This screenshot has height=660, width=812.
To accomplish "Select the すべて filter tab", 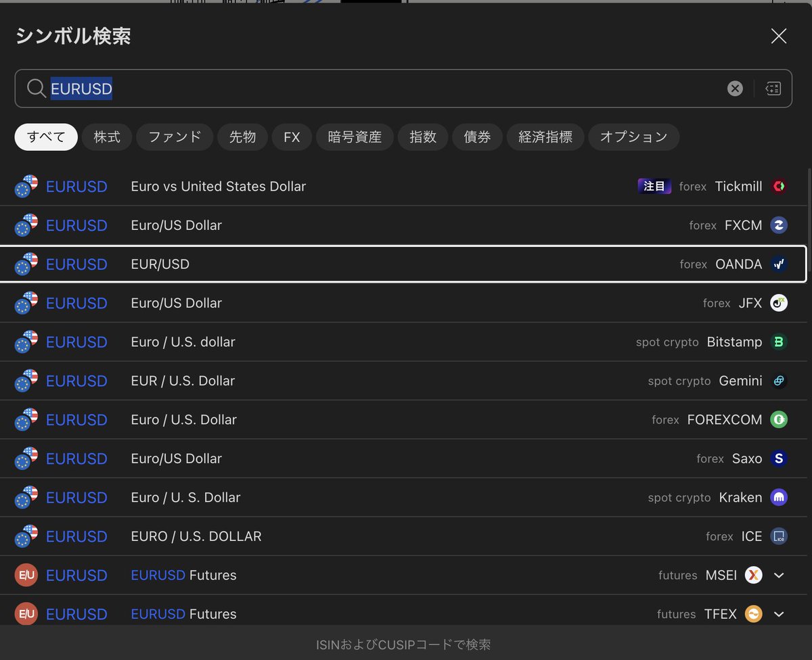I will [x=46, y=137].
